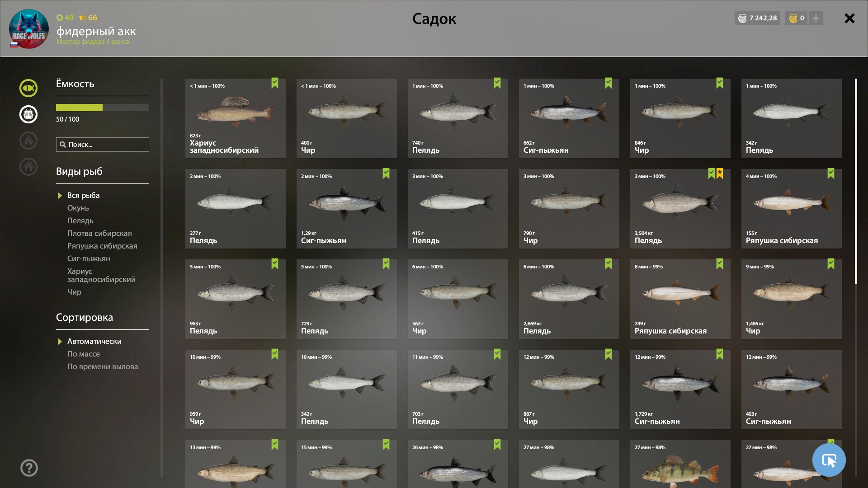Click the silver coins balance icon
The width and height of the screenshot is (868, 488).
(742, 18)
